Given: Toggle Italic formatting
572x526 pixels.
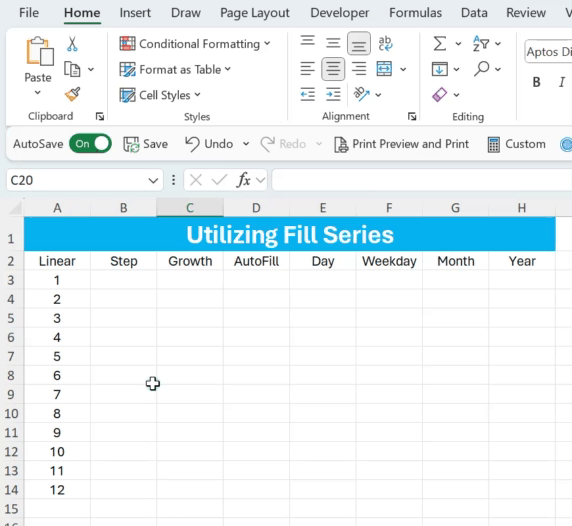Looking at the screenshot, I should 562,82.
